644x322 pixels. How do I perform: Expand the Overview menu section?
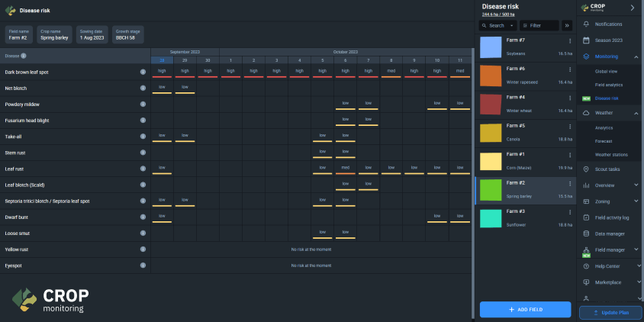636,185
